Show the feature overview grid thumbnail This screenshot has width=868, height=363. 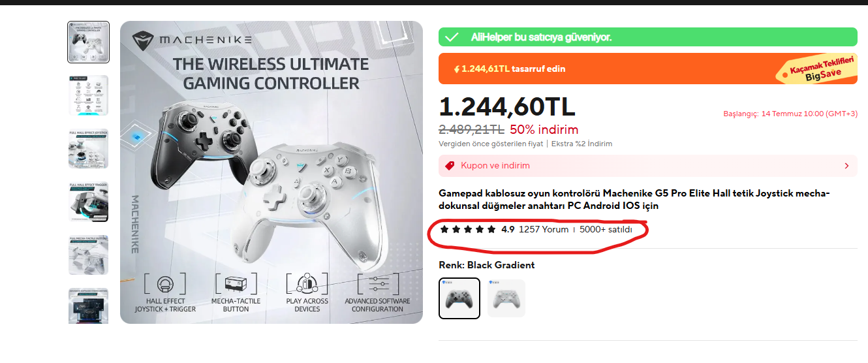click(x=88, y=95)
